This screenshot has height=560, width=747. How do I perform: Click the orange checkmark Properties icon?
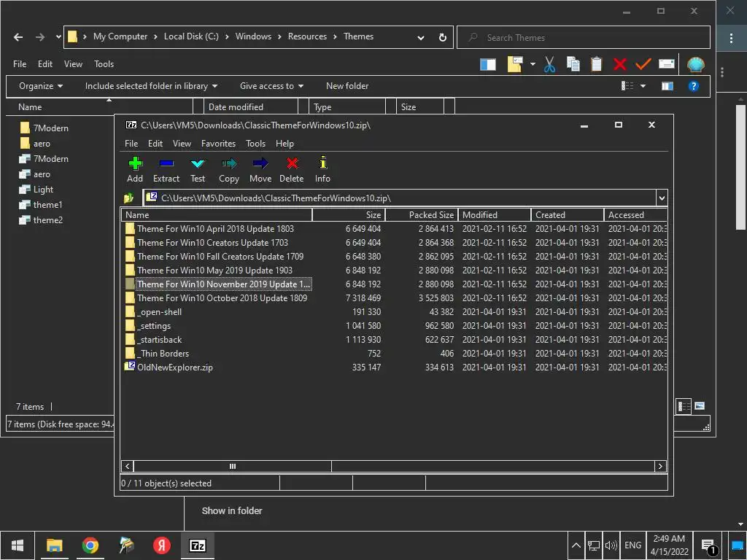tap(643, 64)
